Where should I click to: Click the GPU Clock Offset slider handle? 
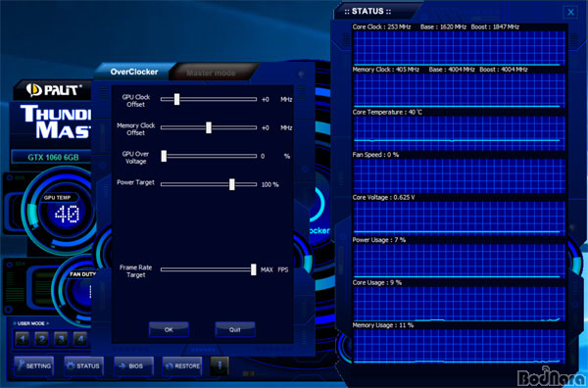point(176,99)
